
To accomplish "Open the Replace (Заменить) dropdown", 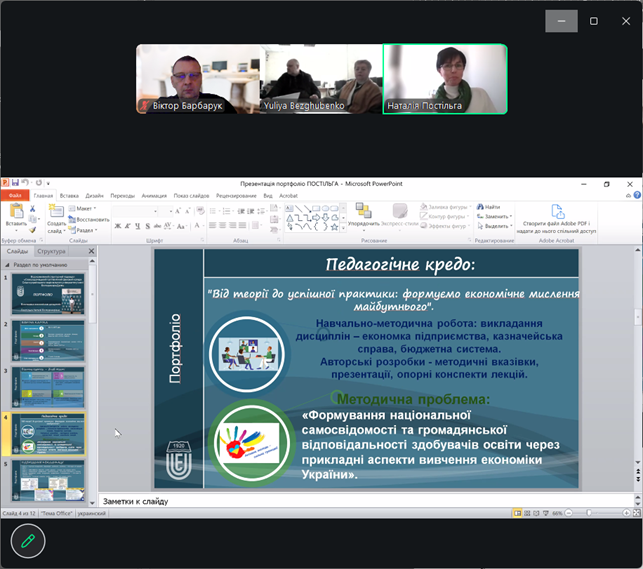I will pos(495,216).
